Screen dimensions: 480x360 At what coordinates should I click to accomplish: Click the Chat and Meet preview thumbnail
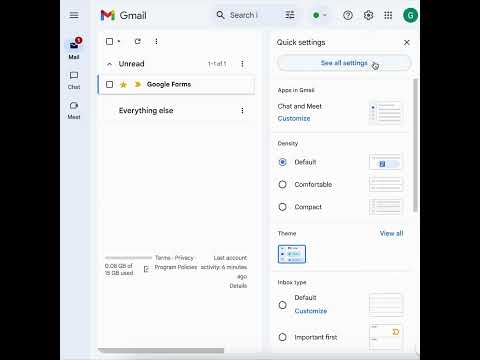(385, 113)
